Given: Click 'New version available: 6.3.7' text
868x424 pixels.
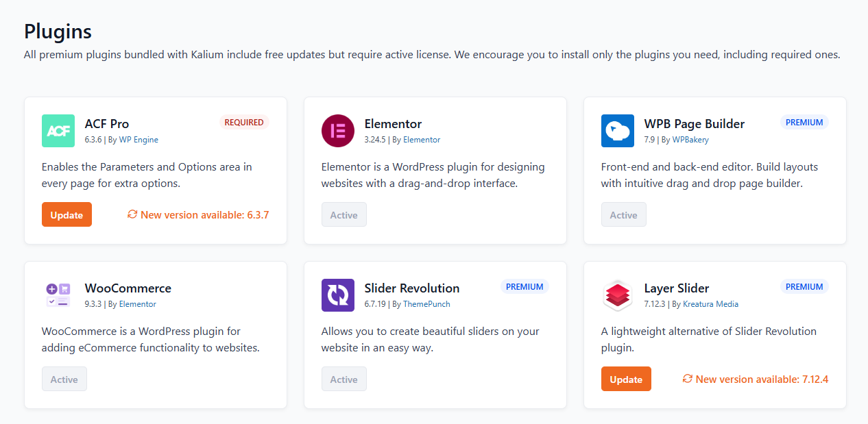Looking at the screenshot, I should pos(205,214).
